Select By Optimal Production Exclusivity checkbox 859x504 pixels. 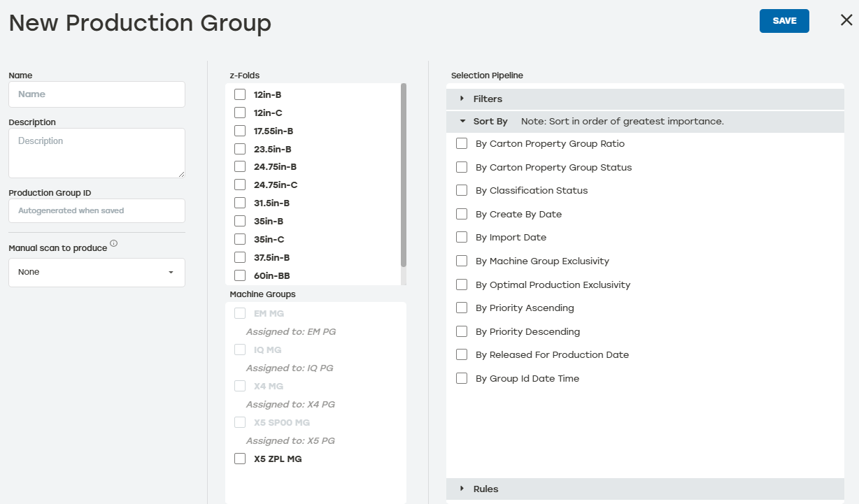pos(462,285)
